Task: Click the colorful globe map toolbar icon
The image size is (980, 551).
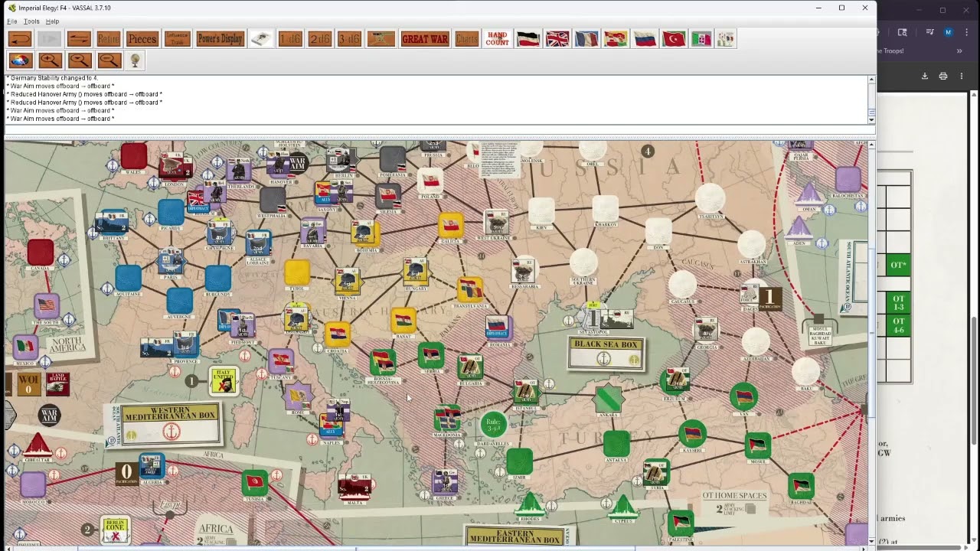Action: click(20, 60)
